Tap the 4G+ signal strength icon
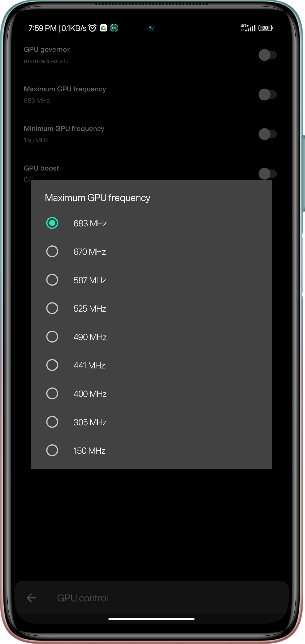 (248, 27)
